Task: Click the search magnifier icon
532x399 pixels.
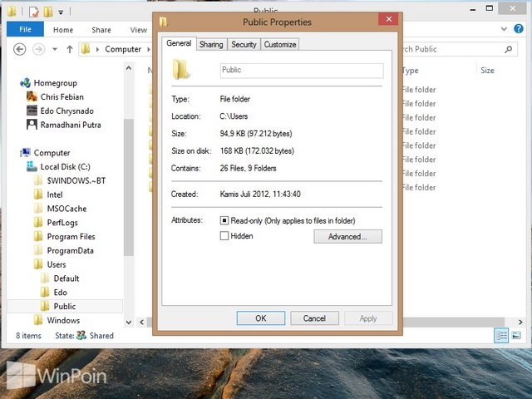Action: pyautogui.click(x=508, y=50)
